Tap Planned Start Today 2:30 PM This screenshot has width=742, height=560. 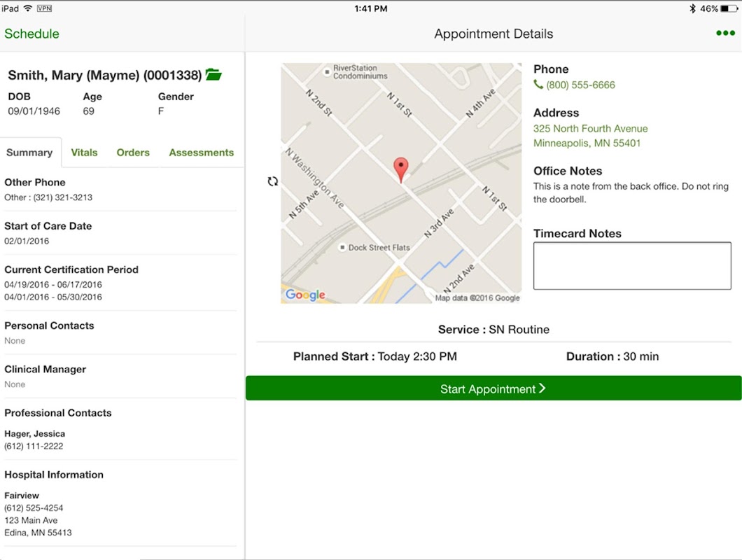click(374, 356)
